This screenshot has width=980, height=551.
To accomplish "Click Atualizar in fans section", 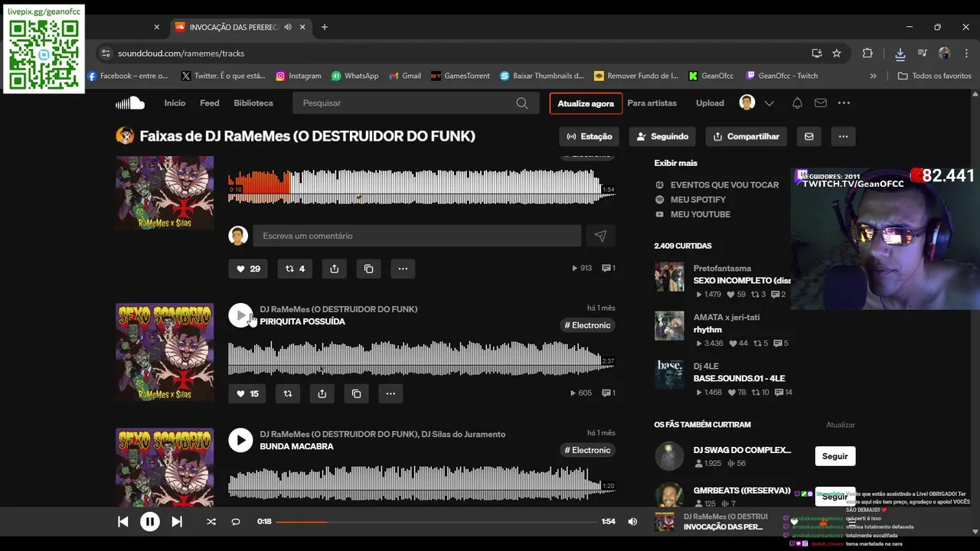I will [840, 425].
